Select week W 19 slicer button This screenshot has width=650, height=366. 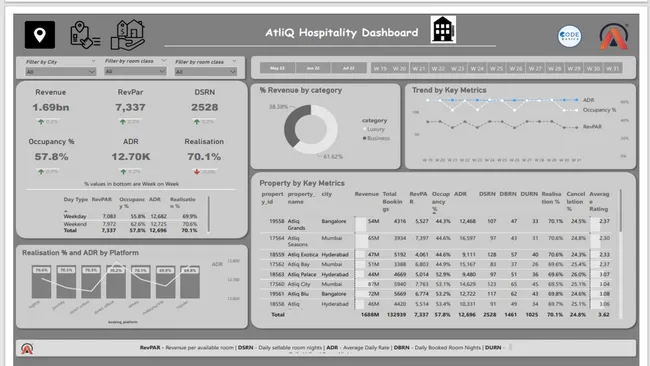380,68
